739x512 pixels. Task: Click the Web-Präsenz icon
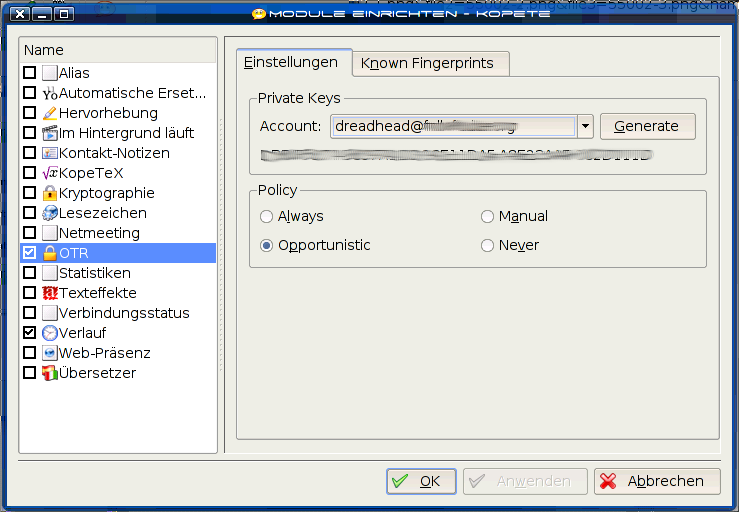click(49, 353)
